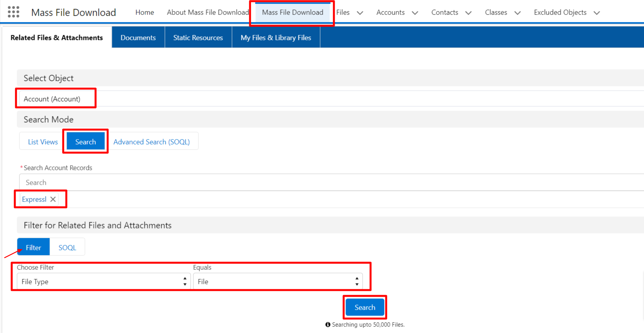The height and width of the screenshot is (333, 644).
Task: Select the Mass File Download nav tab
Action: pos(293,12)
